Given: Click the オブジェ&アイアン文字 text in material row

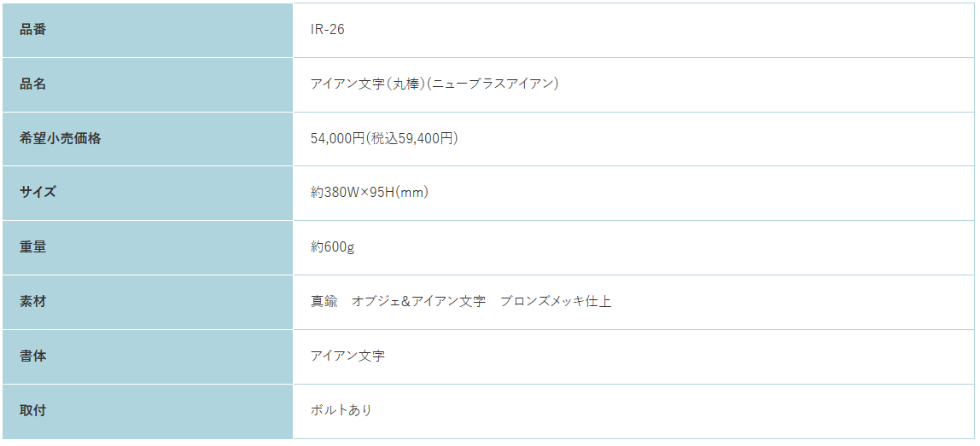Looking at the screenshot, I should click(x=419, y=302).
